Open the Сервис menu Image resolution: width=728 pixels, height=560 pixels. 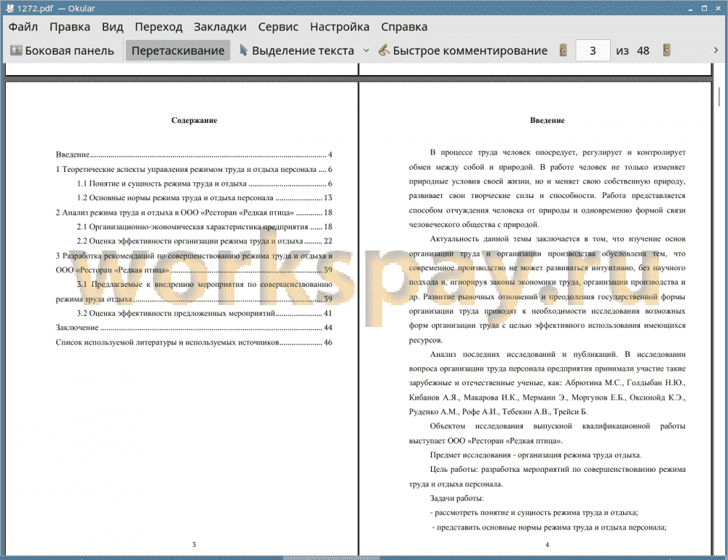click(278, 27)
